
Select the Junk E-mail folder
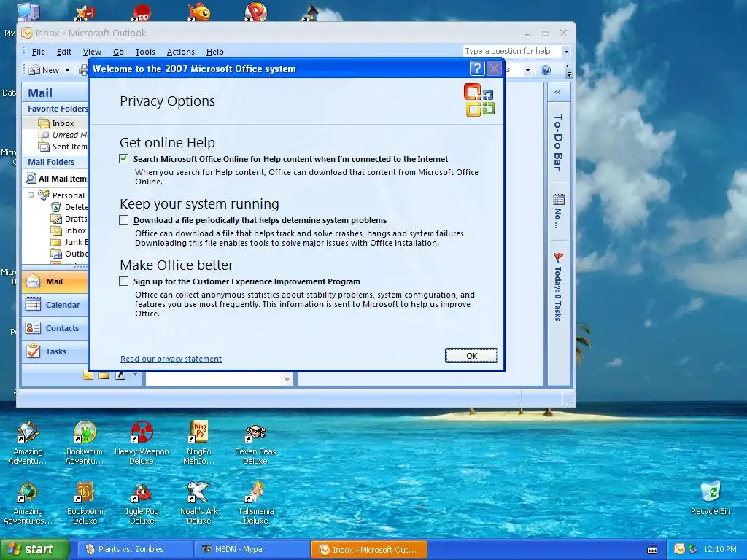tap(69, 242)
